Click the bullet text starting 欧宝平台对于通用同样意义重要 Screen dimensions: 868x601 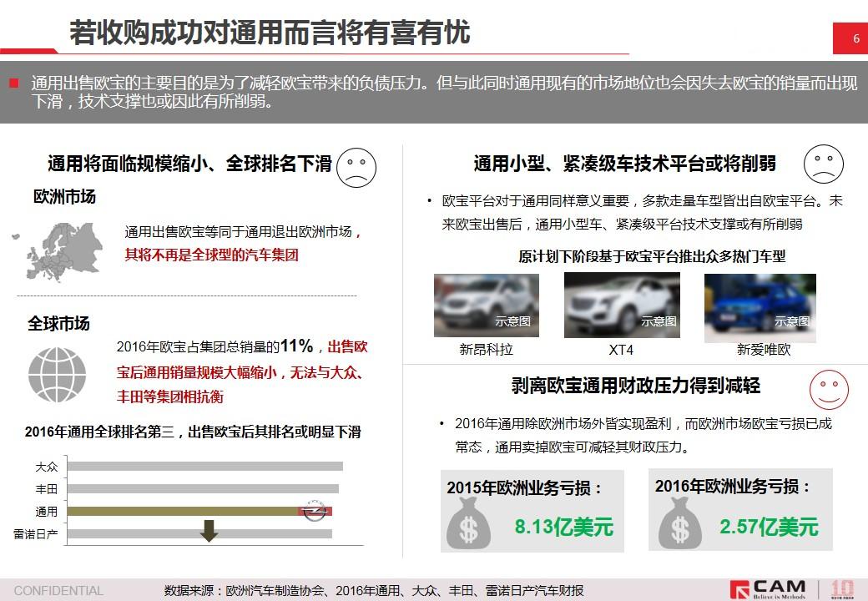(x=642, y=213)
